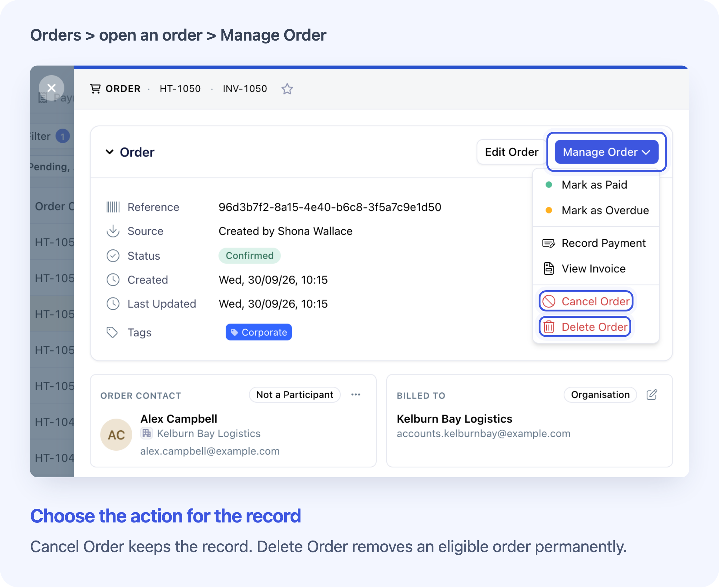Click the green Mark as Paid dot
The height and width of the screenshot is (588, 719).
(549, 185)
